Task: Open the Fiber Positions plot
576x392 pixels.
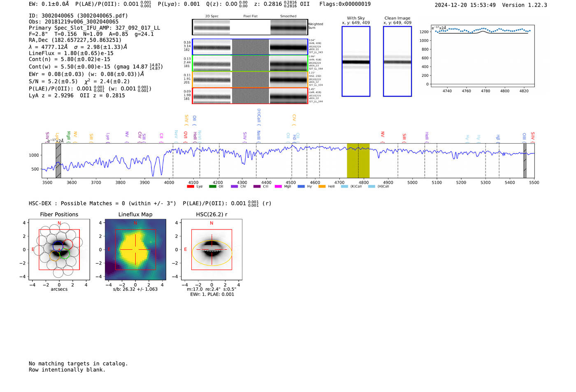Action: tap(59, 250)
